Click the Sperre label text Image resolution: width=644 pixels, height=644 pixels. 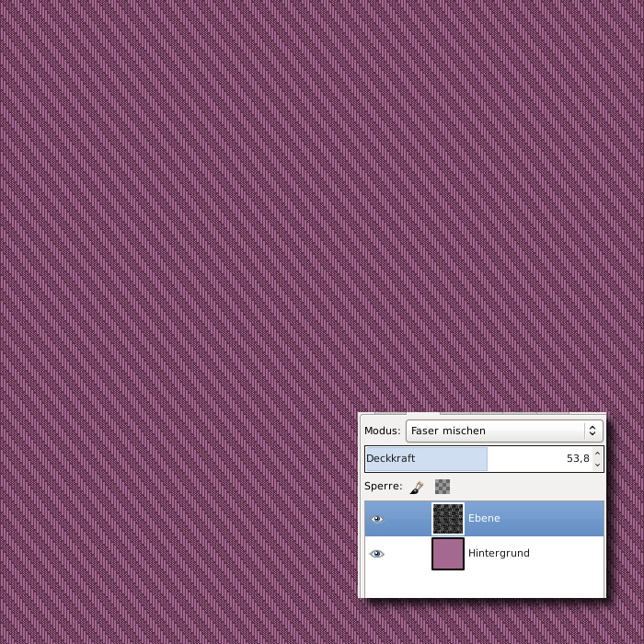coord(383,486)
